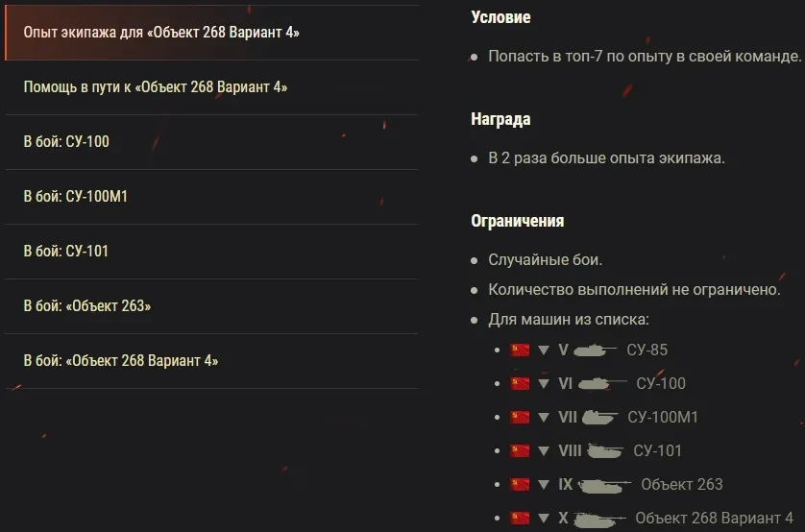805x532 pixels.
Task: Click the USSR flag icon beside СУ-85
Action: [x=520, y=351]
